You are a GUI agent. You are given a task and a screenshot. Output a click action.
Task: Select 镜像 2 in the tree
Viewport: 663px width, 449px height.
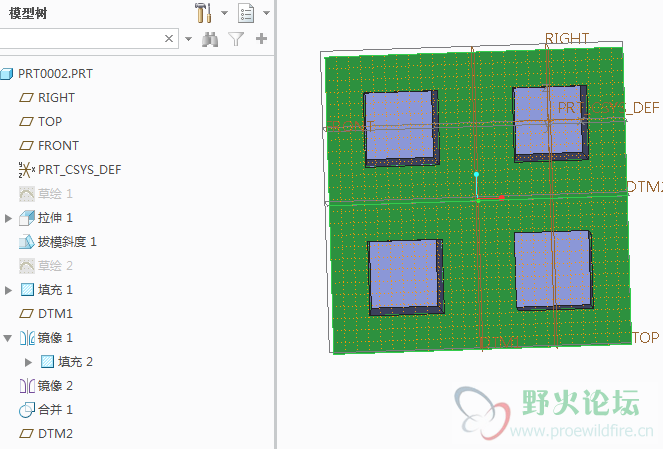[55, 386]
